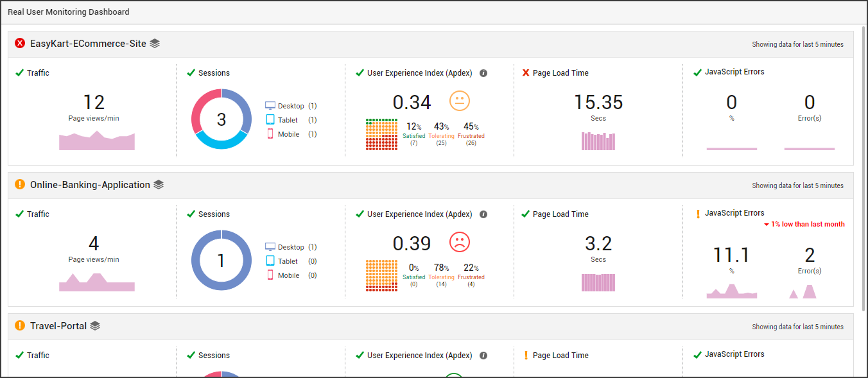This screenshot has height=378, width=868.
Task: Click the Online-Banking page load bar chart
Action: pyautogui.click(x=598, y=282)
